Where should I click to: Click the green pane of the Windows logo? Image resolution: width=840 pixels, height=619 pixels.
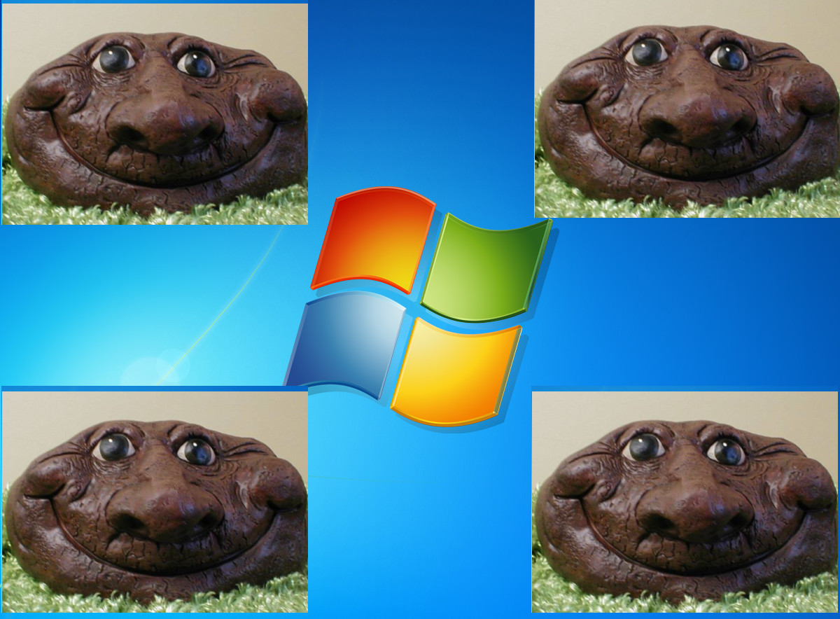486,268
